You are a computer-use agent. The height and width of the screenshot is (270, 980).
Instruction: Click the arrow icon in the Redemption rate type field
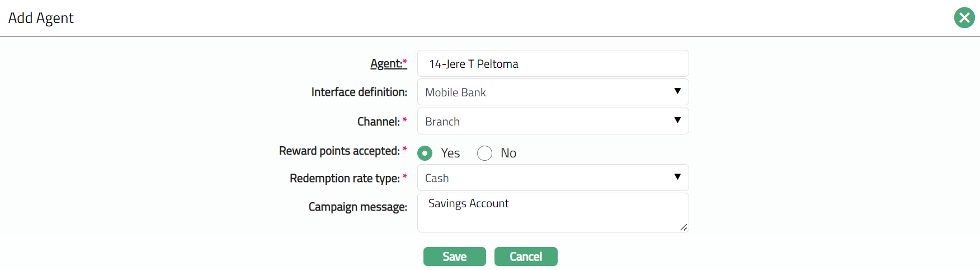pos(677,177)
